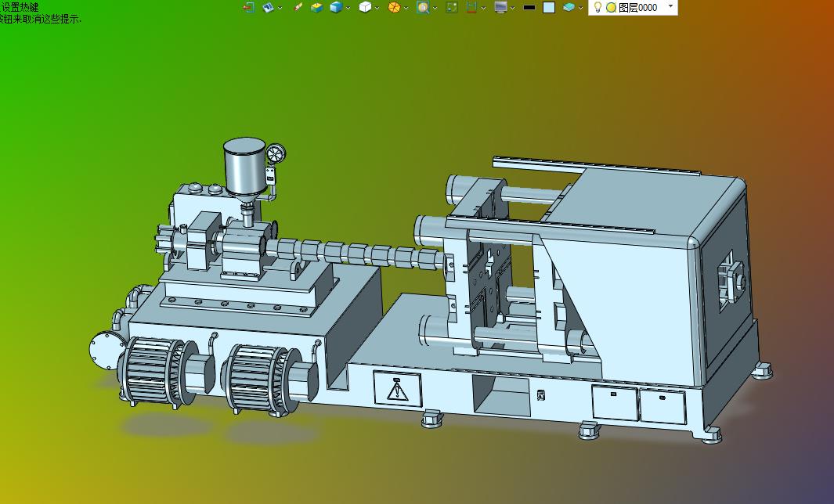This screenshot has width=834, height=504.
Task: Expand dropdown next to dimension tool
Action: (x=483, y=8)
